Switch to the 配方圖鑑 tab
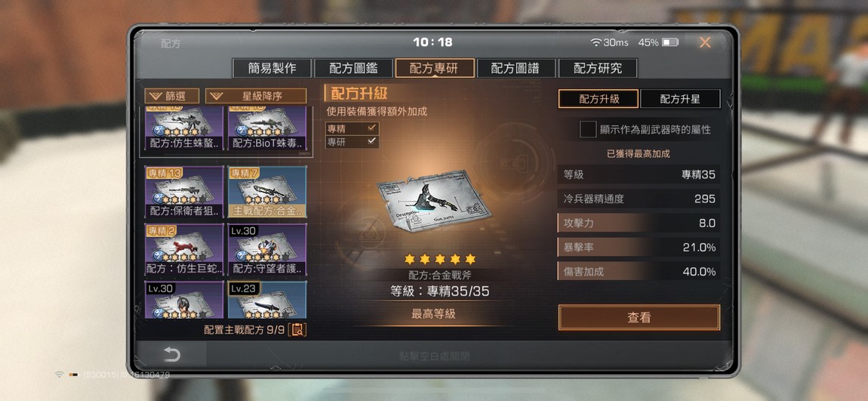Screen dimensions: 868x401 (353, 68)
